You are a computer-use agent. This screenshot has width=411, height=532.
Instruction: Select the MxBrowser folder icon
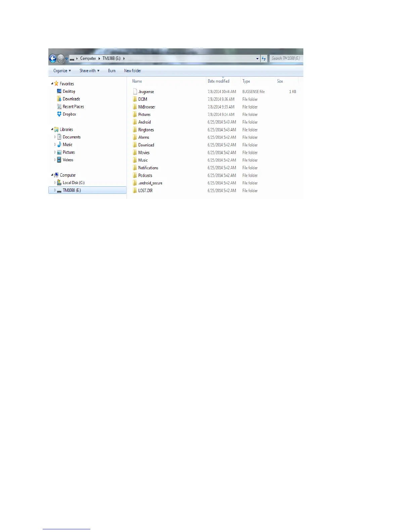pos(135,107)
